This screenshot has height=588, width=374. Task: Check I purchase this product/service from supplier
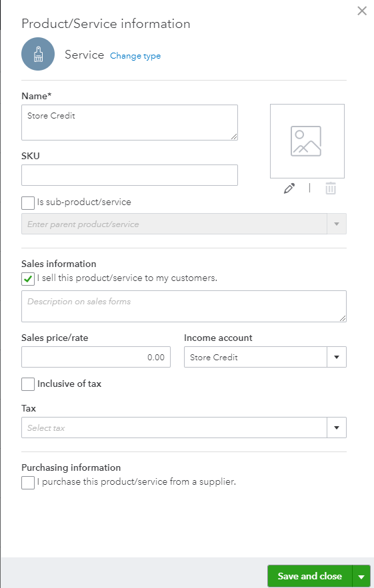coord(28,483)
